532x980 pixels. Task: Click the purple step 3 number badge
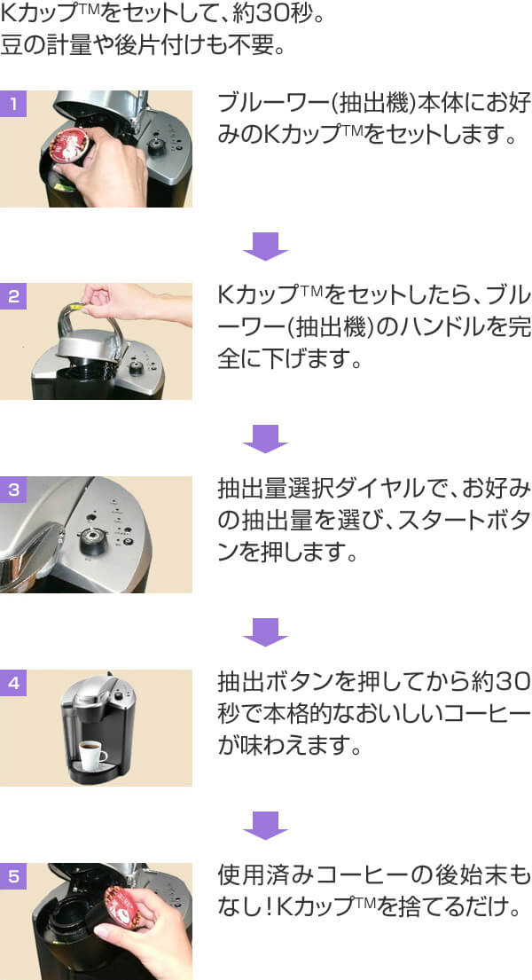13,490
